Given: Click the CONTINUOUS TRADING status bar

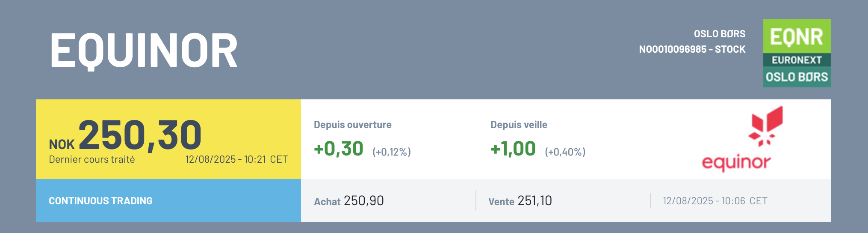Looking at the screenshot, I should 168,200.
